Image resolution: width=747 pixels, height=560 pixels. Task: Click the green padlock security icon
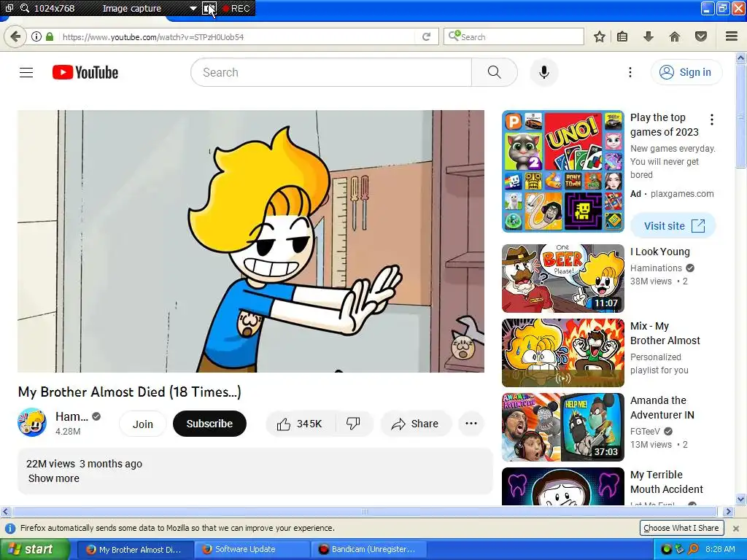50,36
